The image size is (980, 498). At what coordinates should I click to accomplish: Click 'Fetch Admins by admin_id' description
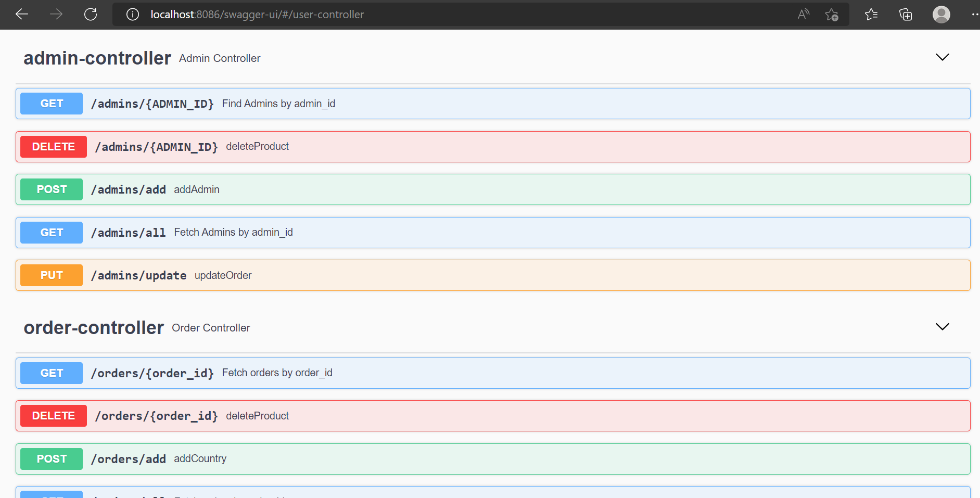pos(234,232)
